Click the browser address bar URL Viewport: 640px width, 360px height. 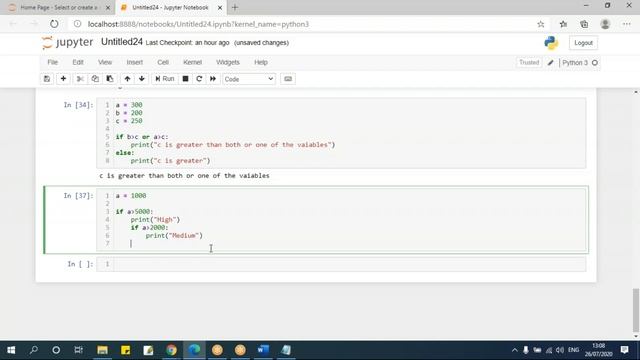(198, 24)
